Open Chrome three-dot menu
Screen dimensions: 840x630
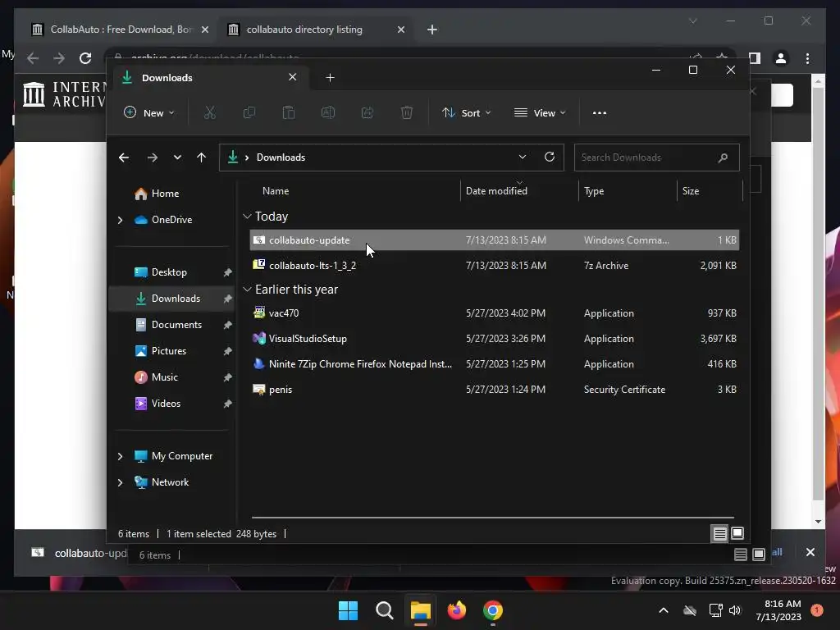tap(808, 58)
